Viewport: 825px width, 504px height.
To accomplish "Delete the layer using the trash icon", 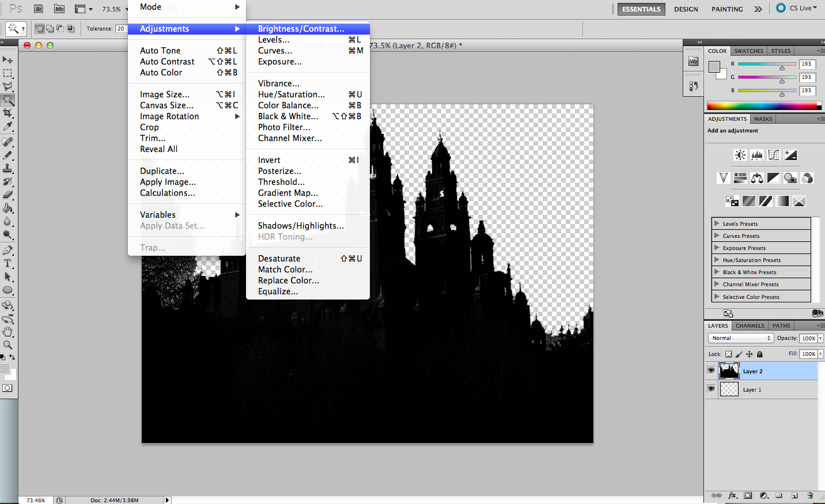I will (x=810, y=495).
